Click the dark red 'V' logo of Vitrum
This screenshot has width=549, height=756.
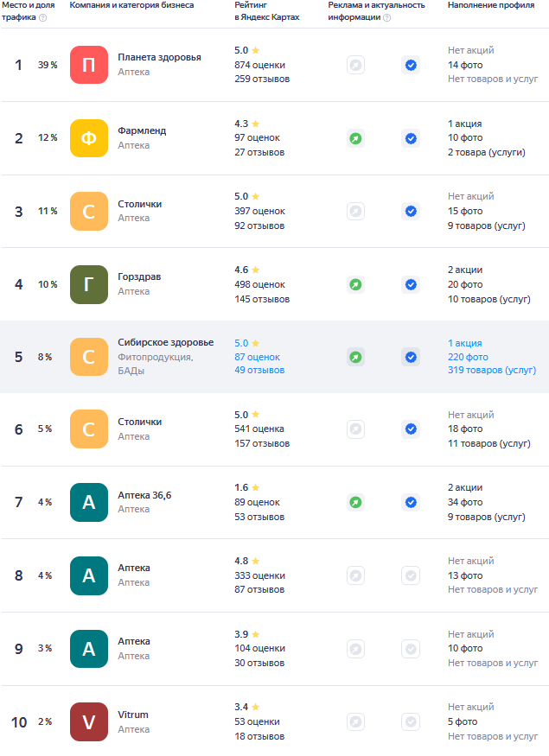(x=89, y=721)
